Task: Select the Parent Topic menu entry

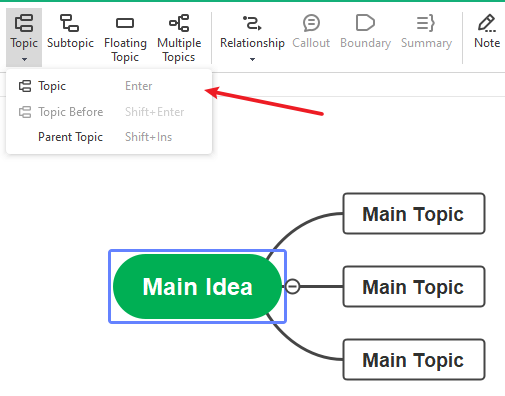Action: [109, 137]
